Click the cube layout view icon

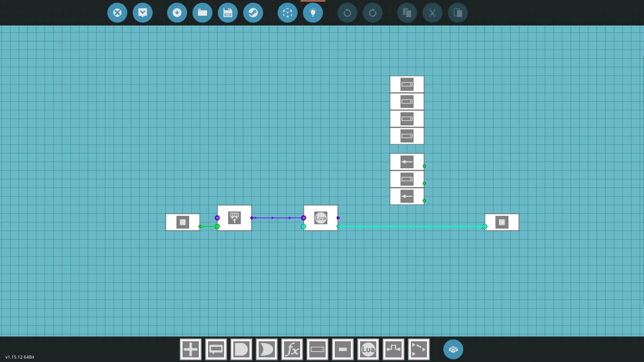point(287,13)
